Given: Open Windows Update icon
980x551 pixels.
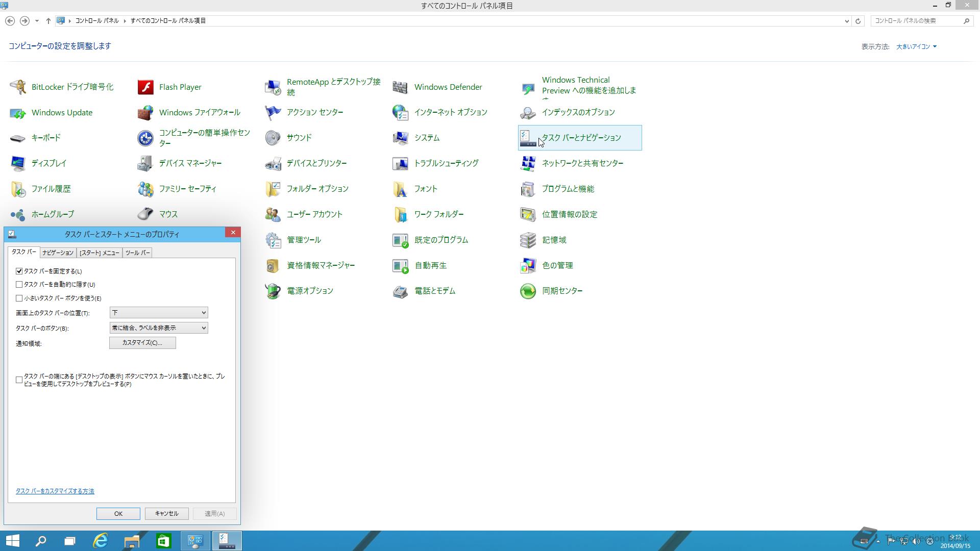Looking at the screenshot, I should click(x=18, y=113).
